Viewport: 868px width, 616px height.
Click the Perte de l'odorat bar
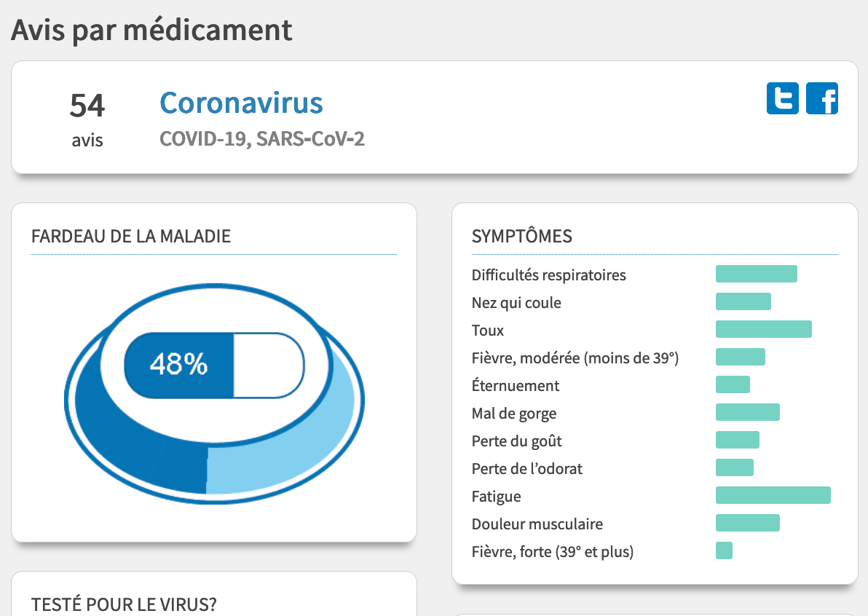734,467
